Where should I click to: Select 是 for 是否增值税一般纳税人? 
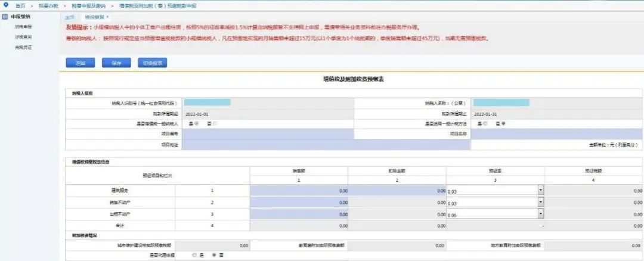[x=197, y=123]
